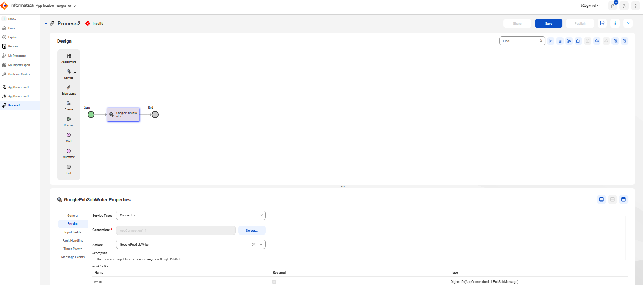Click the green Start node on canvas
The image size is (644, 289).
[91, 115]
